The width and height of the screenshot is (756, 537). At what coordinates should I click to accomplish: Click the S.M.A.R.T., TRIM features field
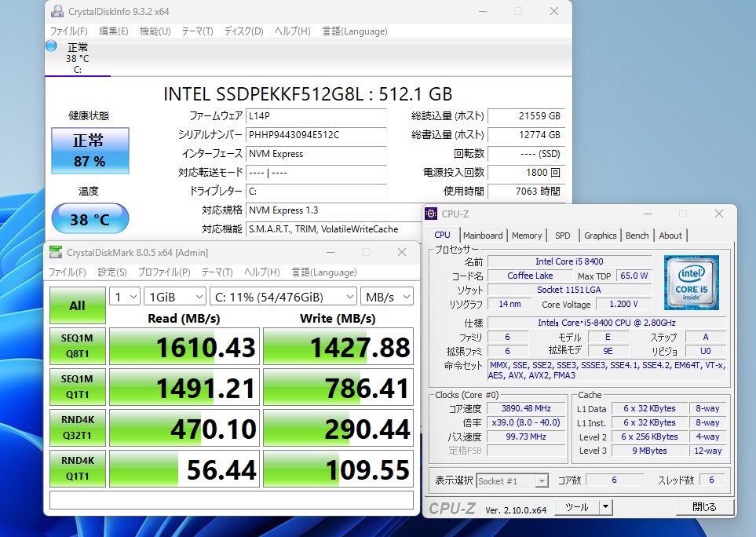(x=334, y=229)
